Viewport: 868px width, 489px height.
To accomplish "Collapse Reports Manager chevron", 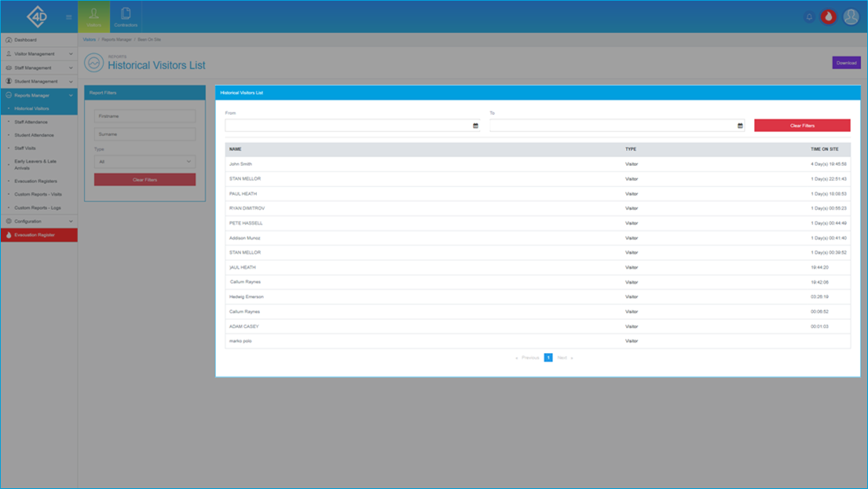I will (x=71, y=95).
